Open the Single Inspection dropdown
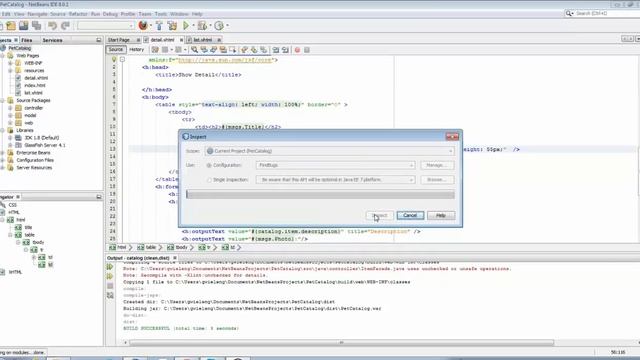 (336, 180)
